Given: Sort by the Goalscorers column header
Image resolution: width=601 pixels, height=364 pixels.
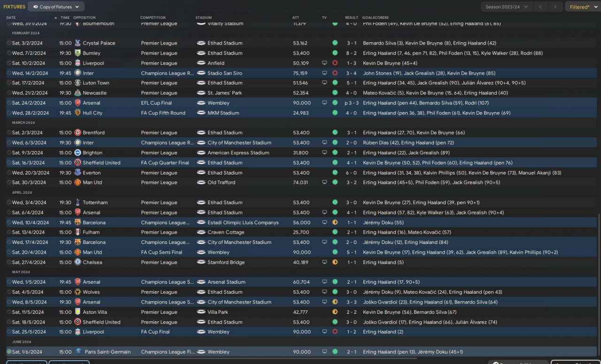Looking at the screenshot, I should [x=376, y=18].
